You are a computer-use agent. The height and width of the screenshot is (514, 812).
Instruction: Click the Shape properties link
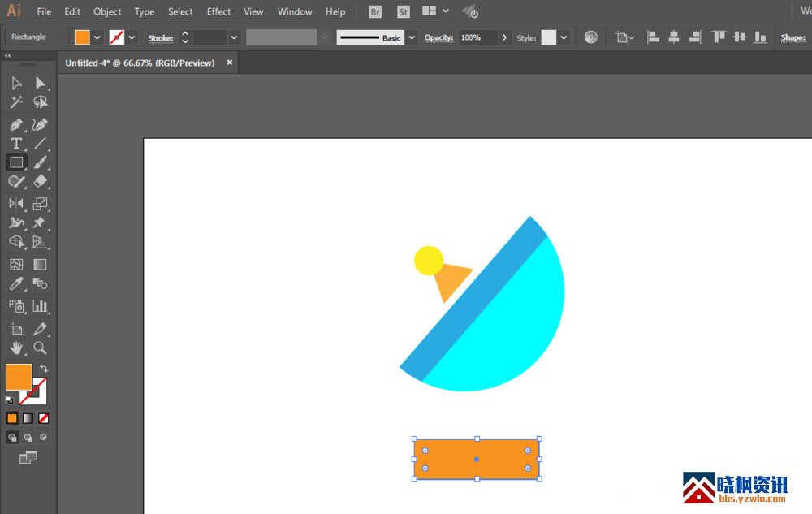click(793, 38)
